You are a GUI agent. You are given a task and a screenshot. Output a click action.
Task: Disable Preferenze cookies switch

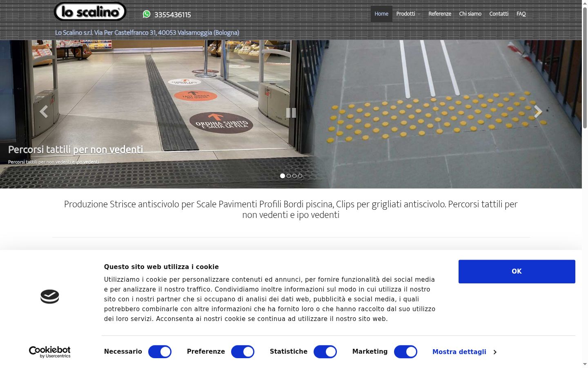[243, 352]
